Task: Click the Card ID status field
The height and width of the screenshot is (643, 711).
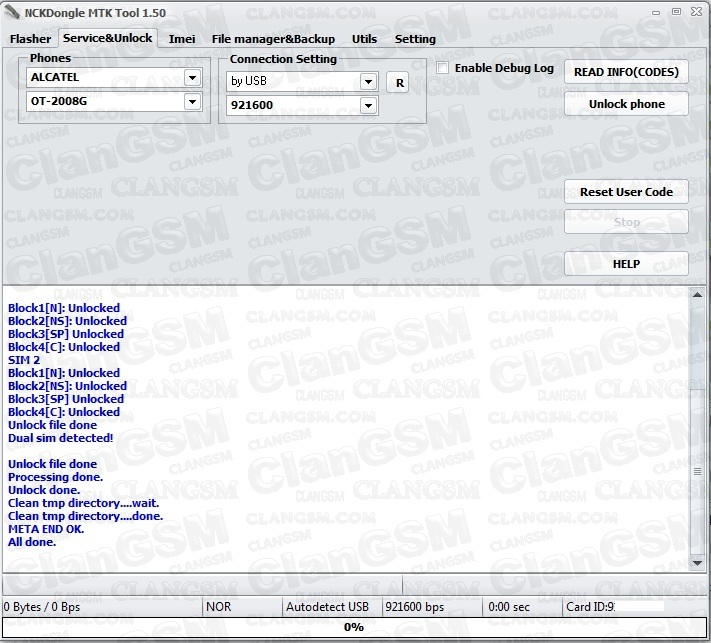Action: point(634,607)
